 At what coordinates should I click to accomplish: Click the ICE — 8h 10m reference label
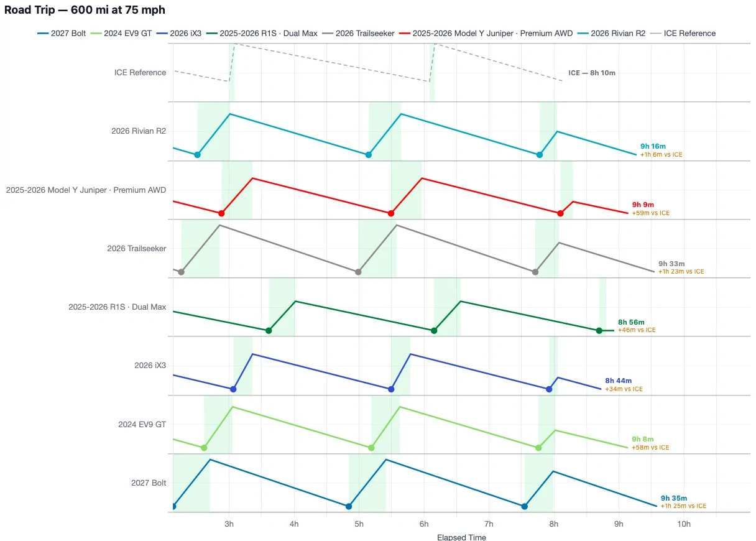(592, 73)
